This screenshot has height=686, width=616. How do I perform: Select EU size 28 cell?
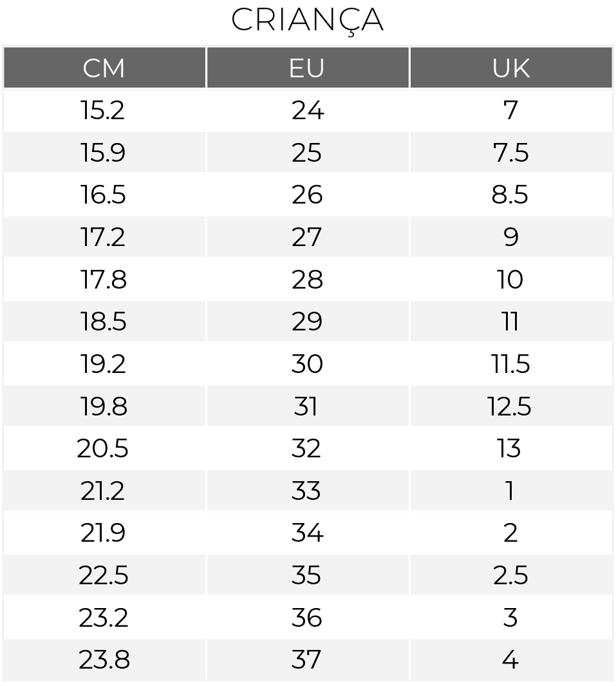307,279
